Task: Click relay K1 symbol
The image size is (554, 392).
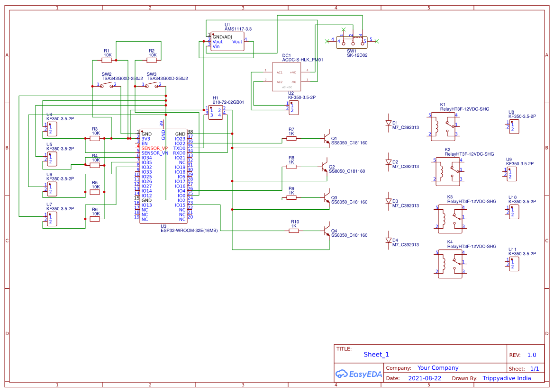Action: 443,126
